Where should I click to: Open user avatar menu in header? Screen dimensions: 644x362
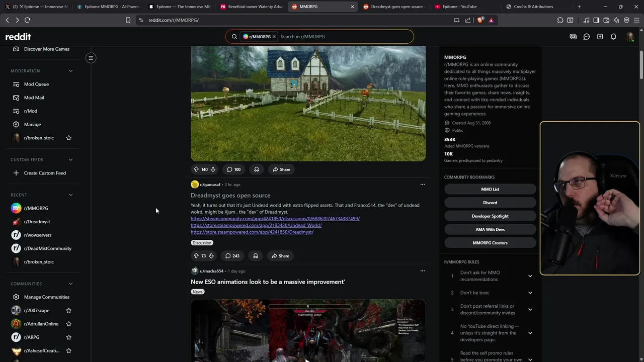629,37
